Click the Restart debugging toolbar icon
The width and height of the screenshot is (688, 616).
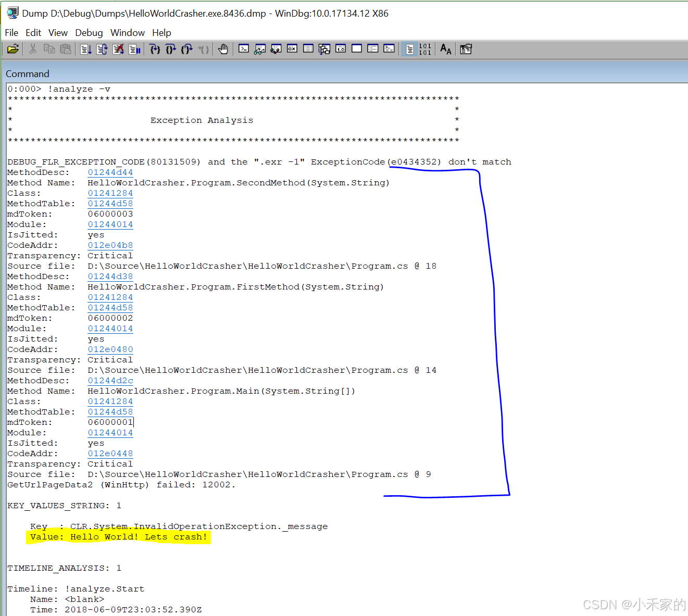point(102,49)
